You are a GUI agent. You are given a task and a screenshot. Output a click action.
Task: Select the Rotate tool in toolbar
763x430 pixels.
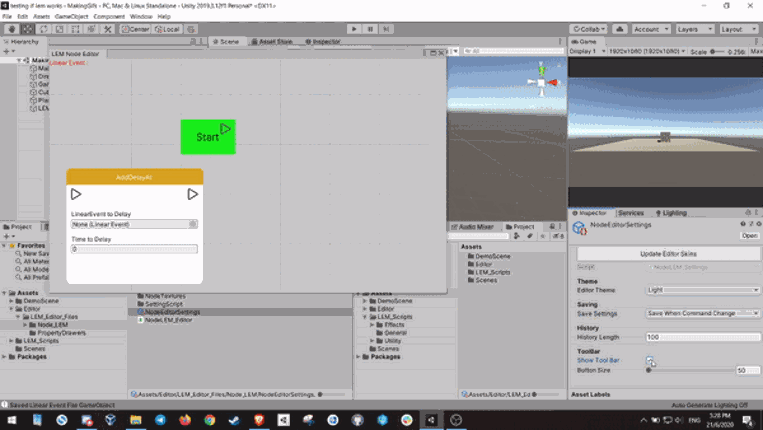(x=44, y=29)
